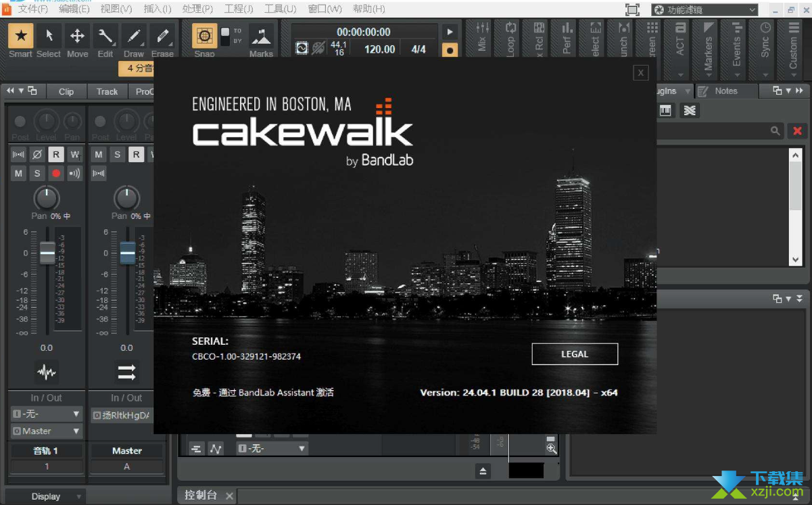Image resolution: width=812 pixels, height=505 pixels.
Task: Open the Edit menu (编辑)
Action: (74, 9)
